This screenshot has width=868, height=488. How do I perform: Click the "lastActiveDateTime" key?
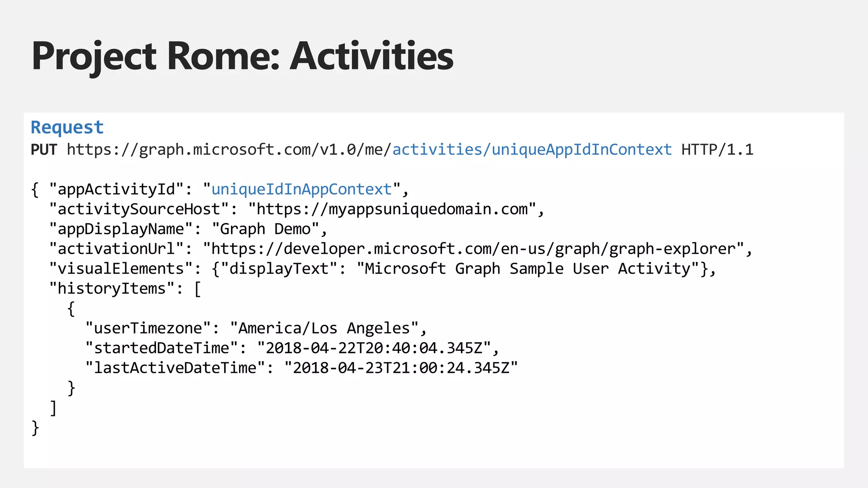(175, 368)
